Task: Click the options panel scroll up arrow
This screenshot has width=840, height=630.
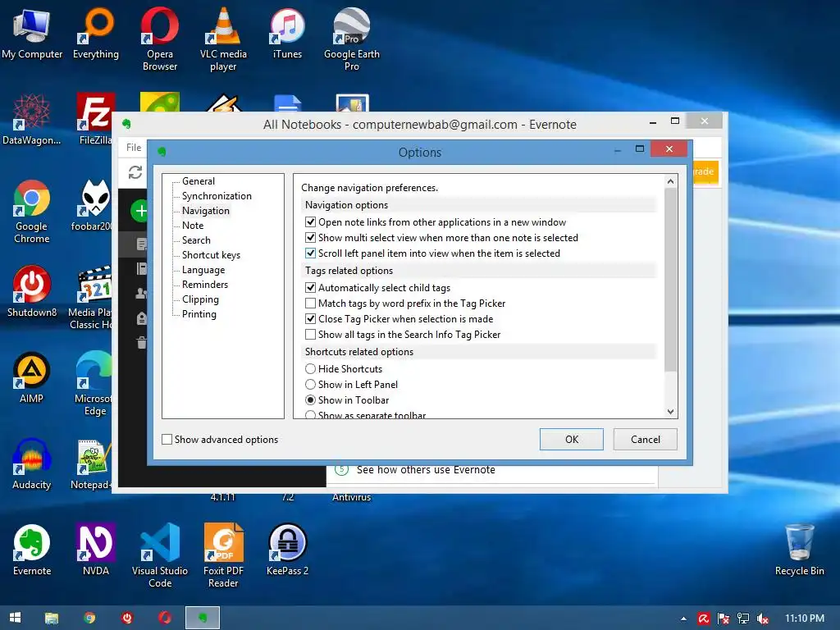Action: pyautogui.click(x=670, y=181)
